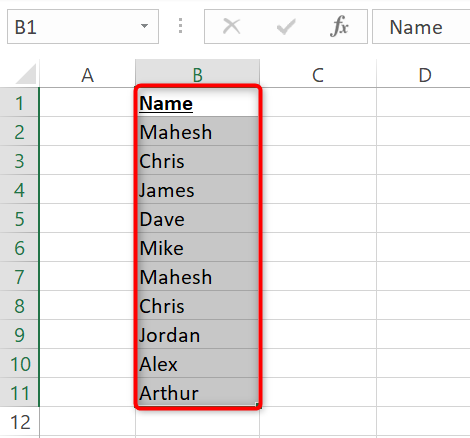470x438 pixels.
Task: Select row 12 header
Action: [20, 422]
